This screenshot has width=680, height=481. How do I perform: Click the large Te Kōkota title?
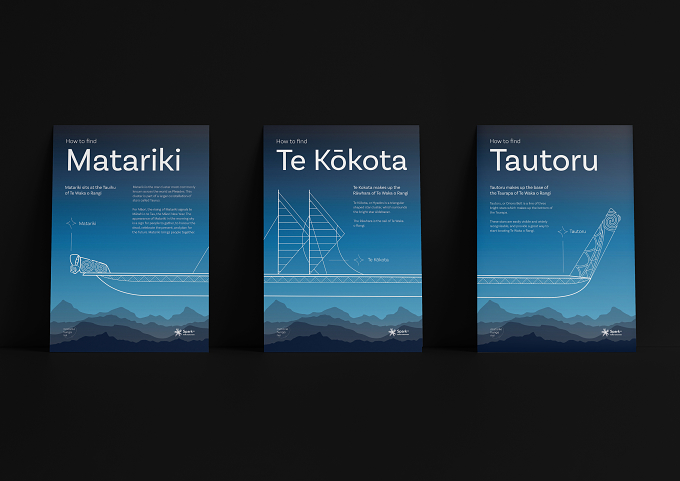tap(341, 160)
